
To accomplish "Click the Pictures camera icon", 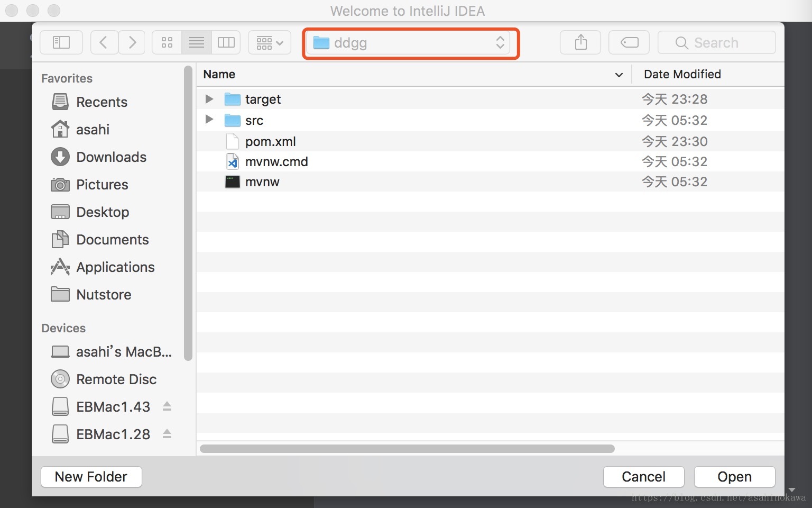I will tap(60, 184).
